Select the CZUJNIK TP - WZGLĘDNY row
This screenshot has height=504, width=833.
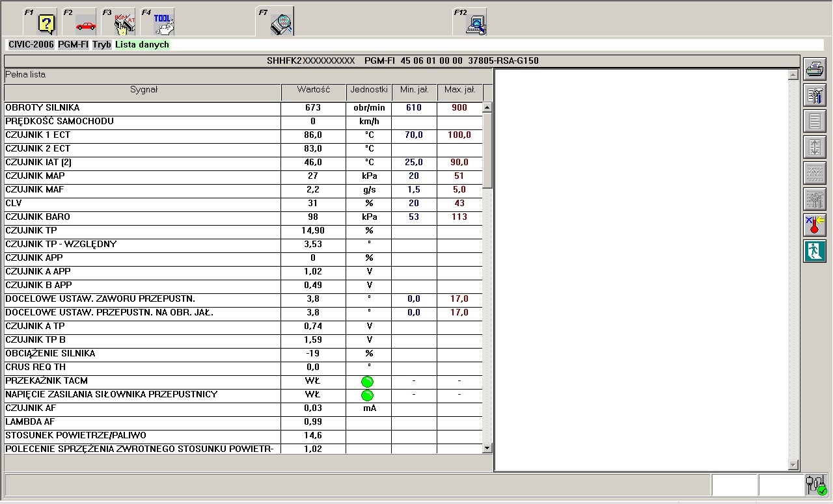tap(243, 245)
